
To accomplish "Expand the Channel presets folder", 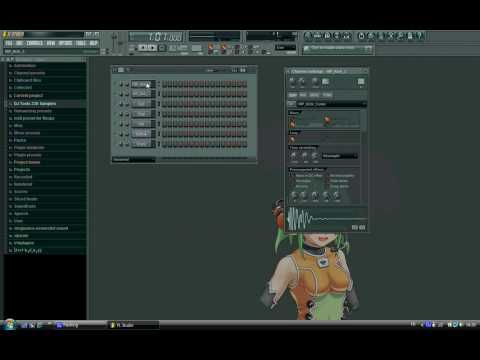I will 29,73.
